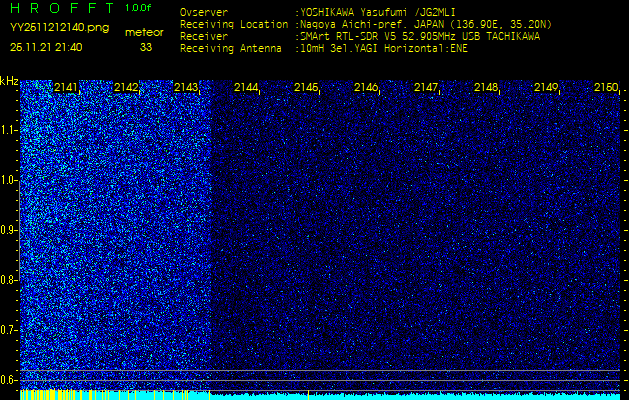Image resolution: width=629 pixels, height=400 pixels.
Task: Click the 'Receiving Location' label
Action: pos(234,24)
